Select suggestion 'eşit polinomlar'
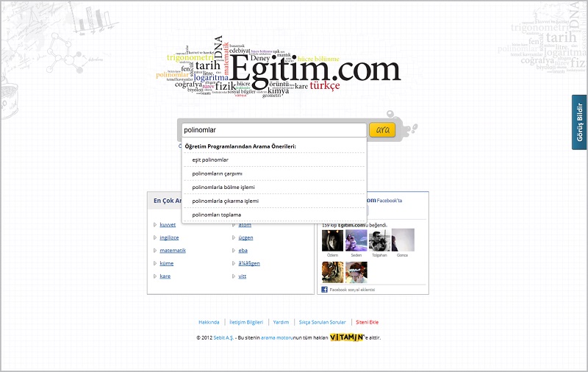The width and height of the screenshot is (588, 372). [273, 160]
